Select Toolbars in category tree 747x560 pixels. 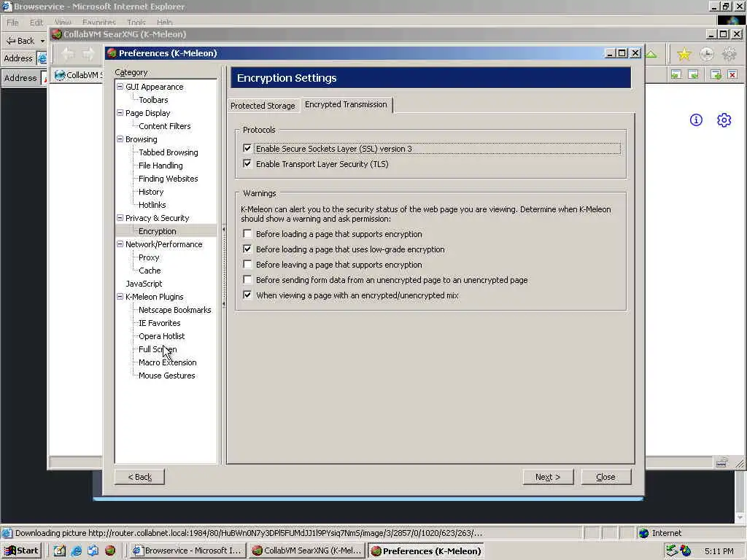point(153,100)
